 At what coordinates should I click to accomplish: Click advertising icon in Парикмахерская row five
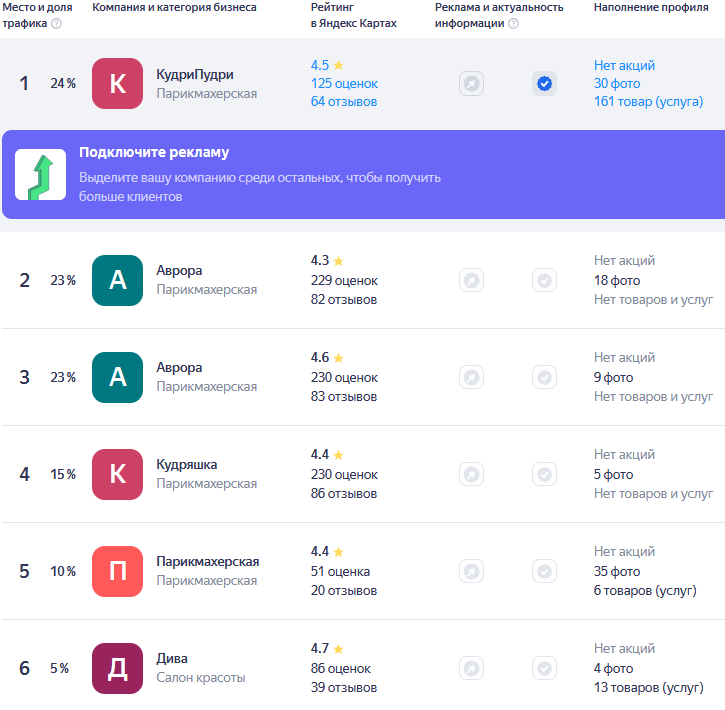pos(471,571)
